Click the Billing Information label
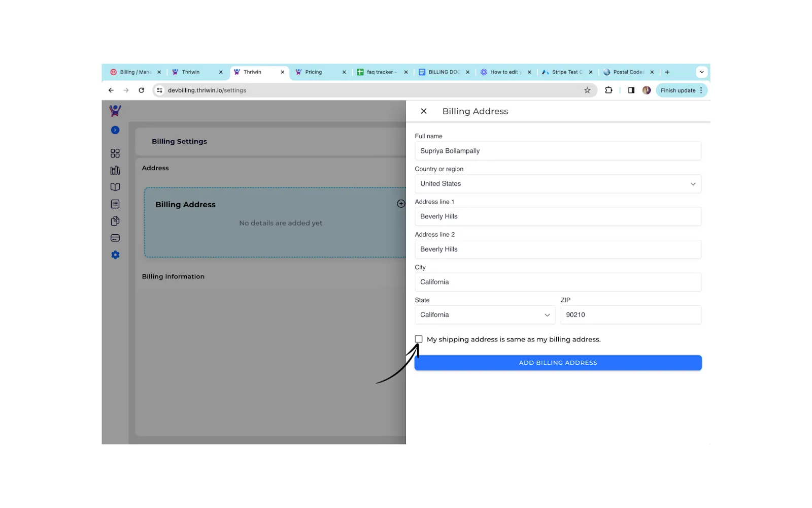 pyautogui.click(x=173, y=276)
